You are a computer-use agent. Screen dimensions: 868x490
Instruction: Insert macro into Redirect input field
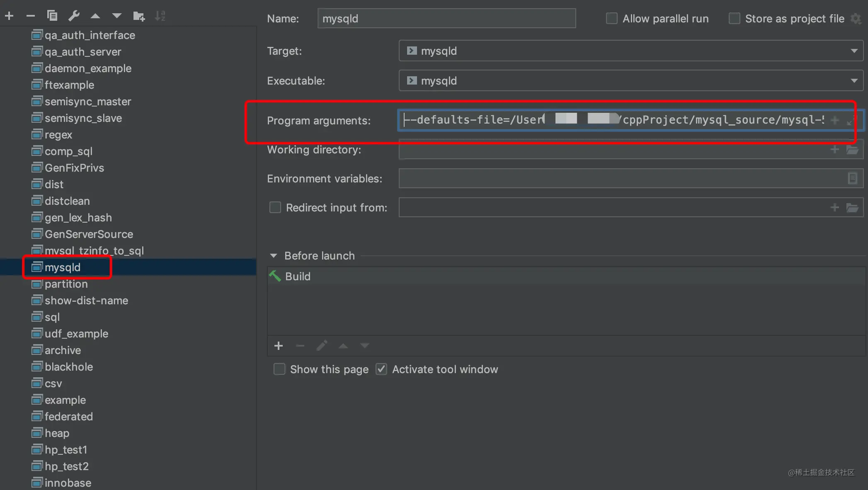(x=835, y=207)
